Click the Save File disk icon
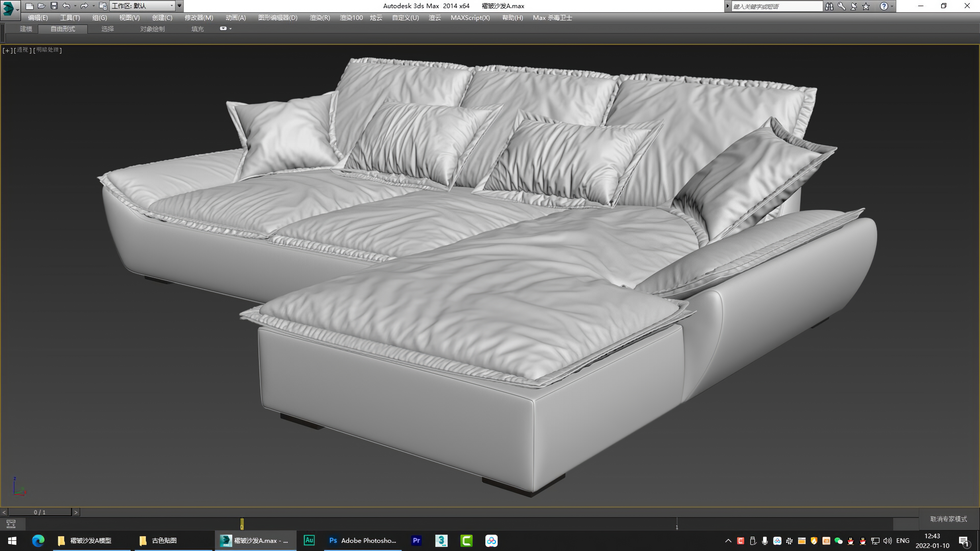 pos(54,6)
